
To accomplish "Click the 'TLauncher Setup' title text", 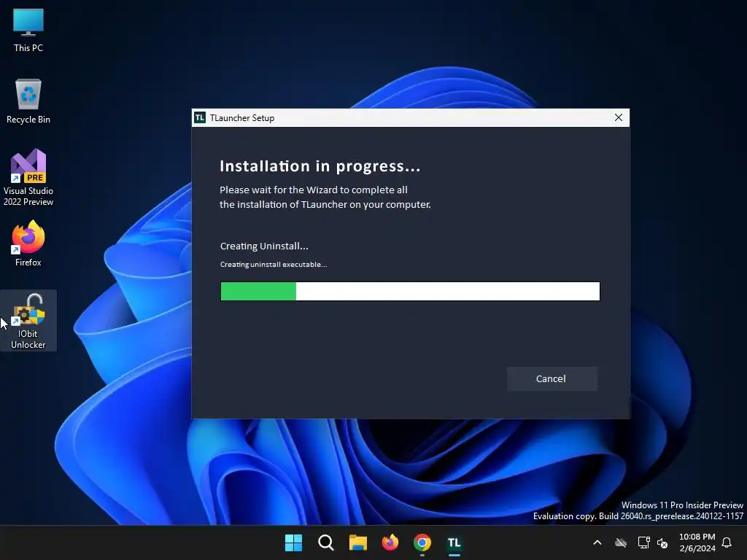I will [242, 118].
